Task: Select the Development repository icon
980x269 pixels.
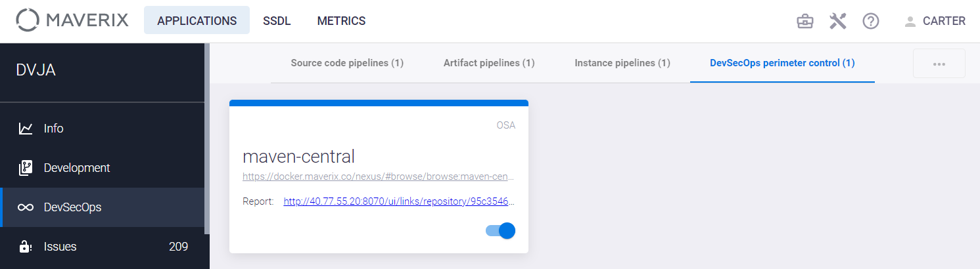Action: [x=26, y=168]
